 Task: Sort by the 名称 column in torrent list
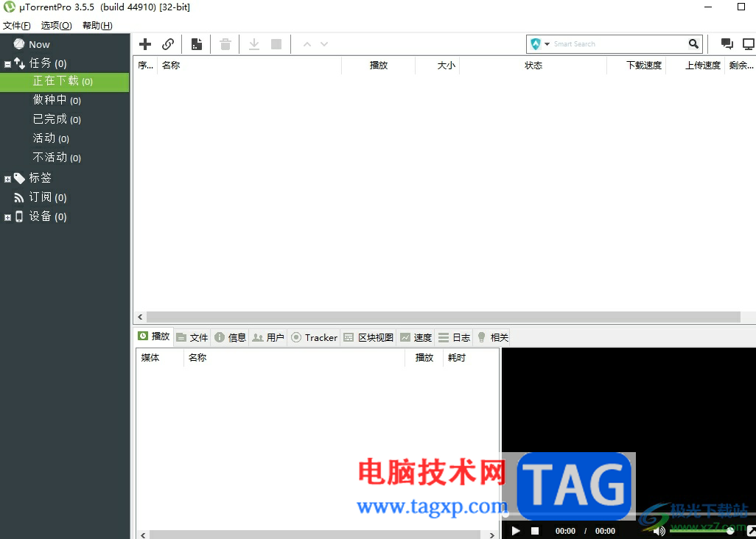(x=249, y=66)
